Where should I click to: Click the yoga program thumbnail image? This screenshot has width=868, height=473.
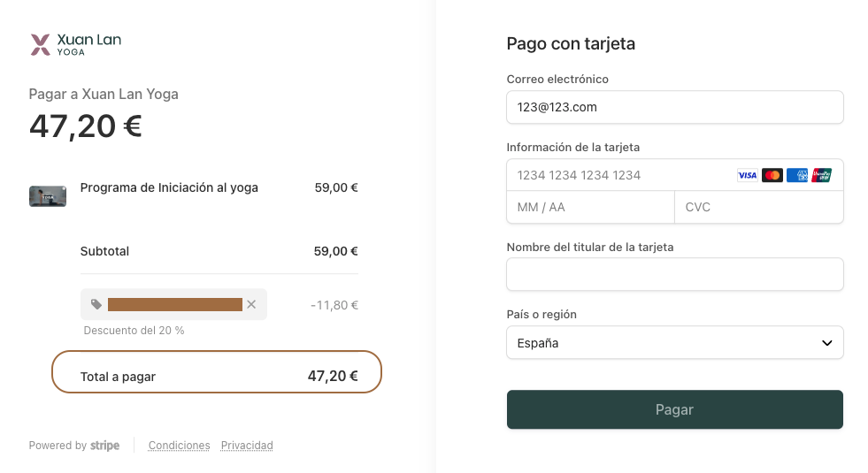coord(48,196)
